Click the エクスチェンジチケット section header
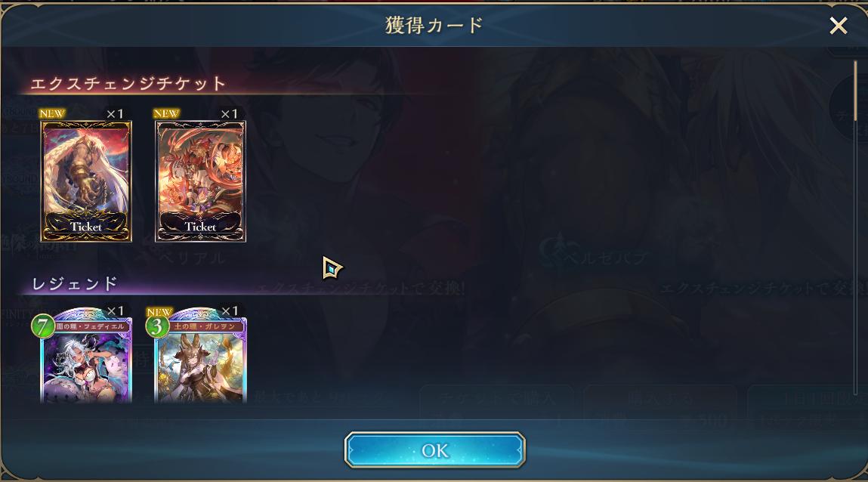 [x=128, y=84]
